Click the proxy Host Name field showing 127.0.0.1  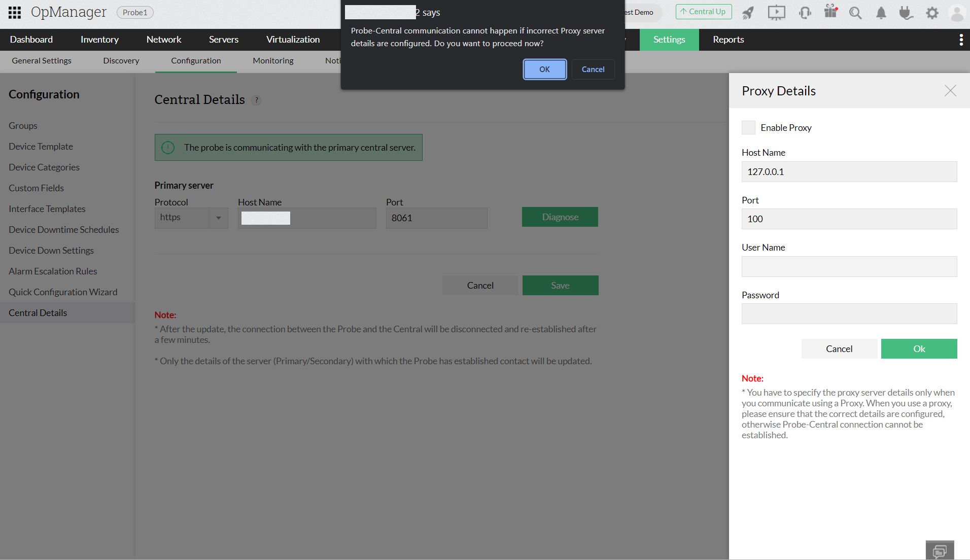coord(849,171)
